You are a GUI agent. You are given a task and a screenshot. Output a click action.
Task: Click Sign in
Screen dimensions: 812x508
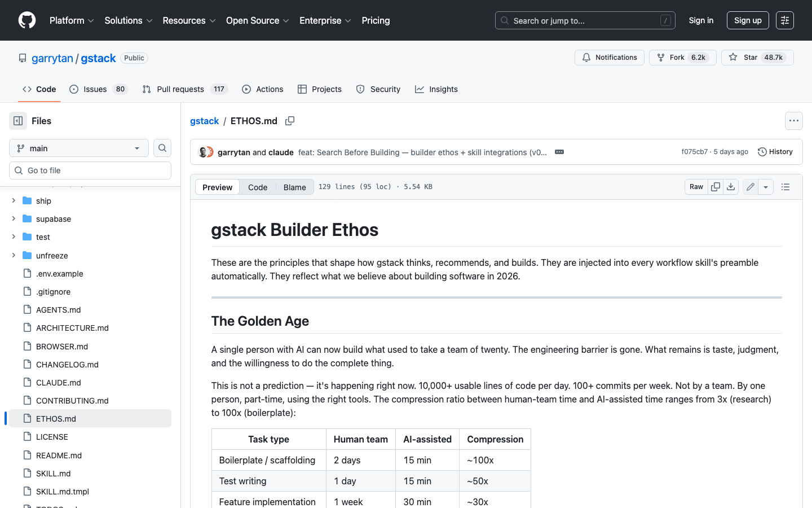[x=701, y=20]
